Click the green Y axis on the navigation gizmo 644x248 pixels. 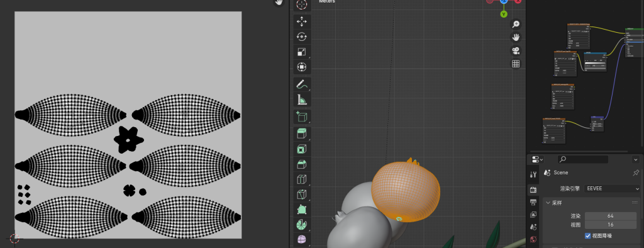coord(504,14)
